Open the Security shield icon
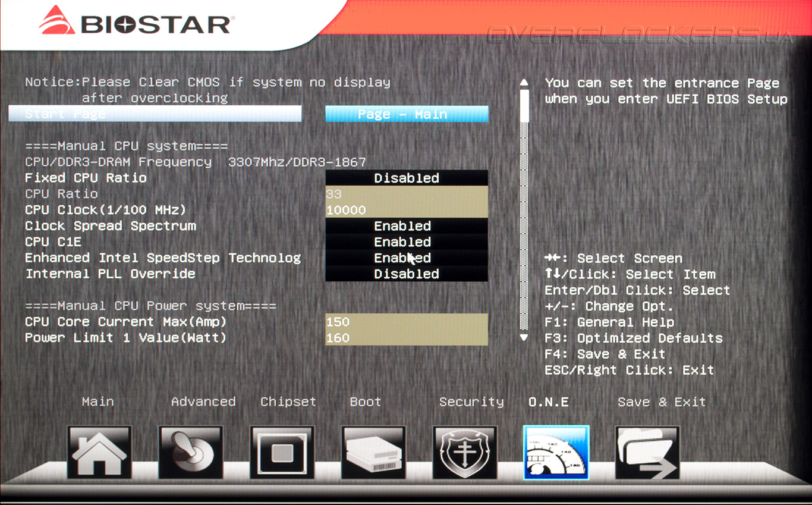 (x=465, y=453)
